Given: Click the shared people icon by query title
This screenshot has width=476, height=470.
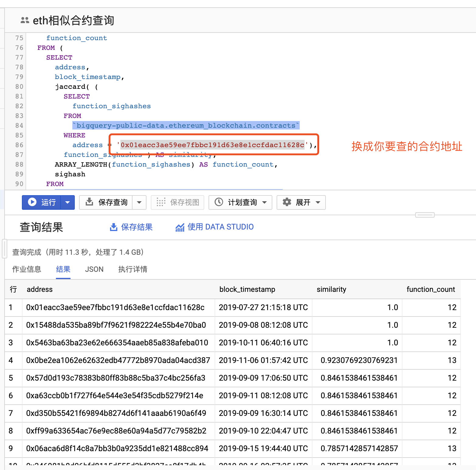Looking at the screenshot, I should coord(25,20).
